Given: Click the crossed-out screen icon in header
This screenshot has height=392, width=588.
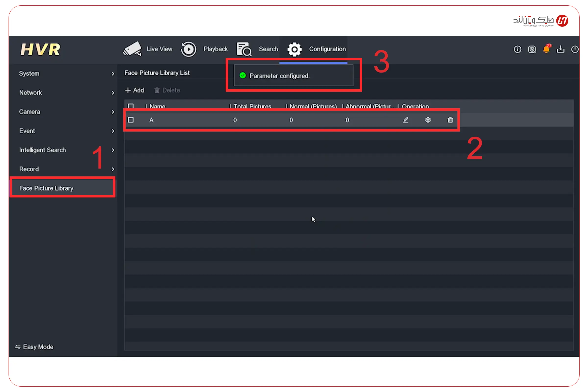Looking at the screenshot, I should pyautogui.click(x=532, y=49).
